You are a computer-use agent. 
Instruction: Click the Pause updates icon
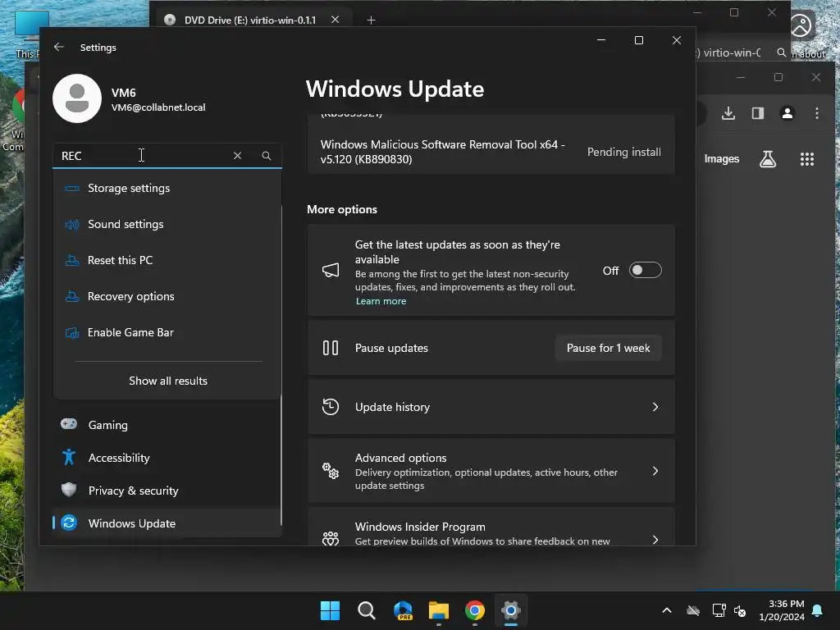coord(331,348)
